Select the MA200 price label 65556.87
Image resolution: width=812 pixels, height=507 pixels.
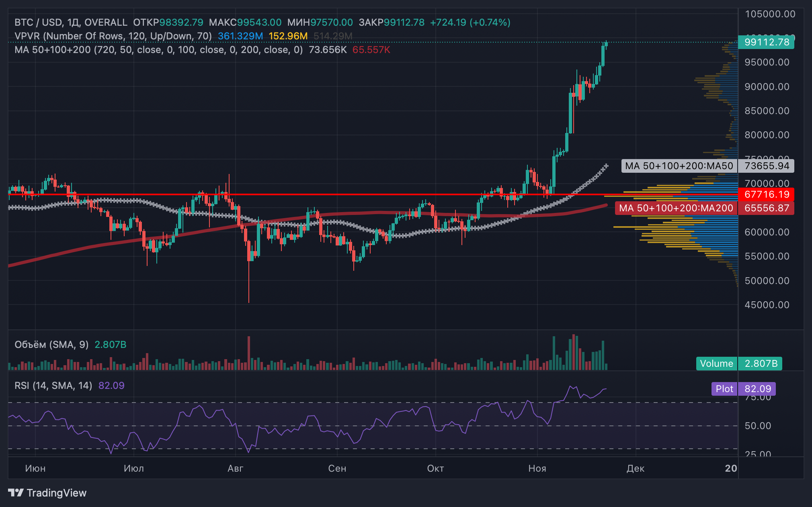[767, 208]
